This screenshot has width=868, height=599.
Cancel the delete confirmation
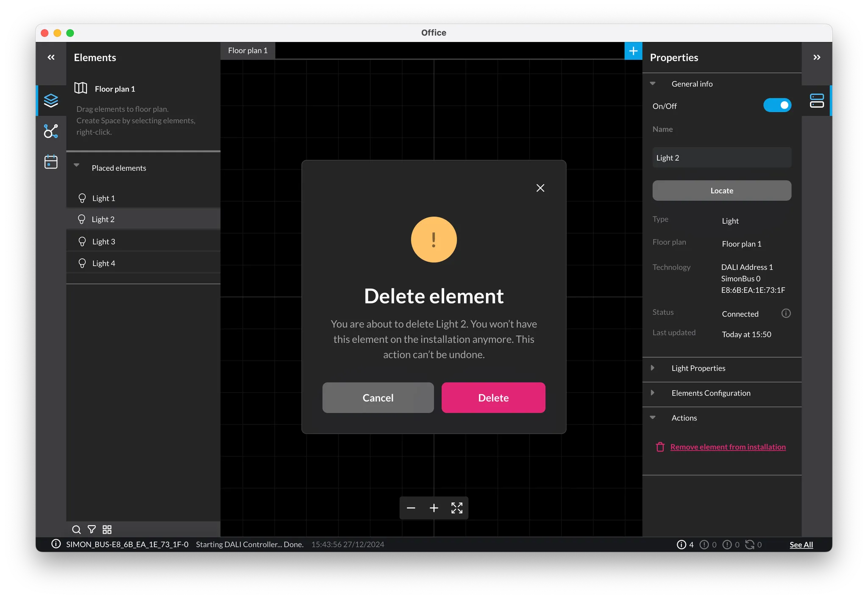(378, 398)
